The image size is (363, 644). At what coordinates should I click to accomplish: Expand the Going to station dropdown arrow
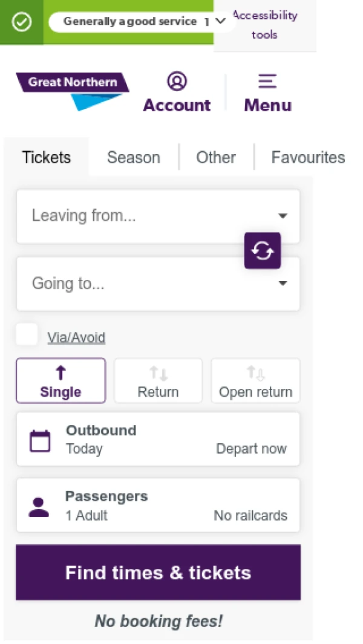283,284
